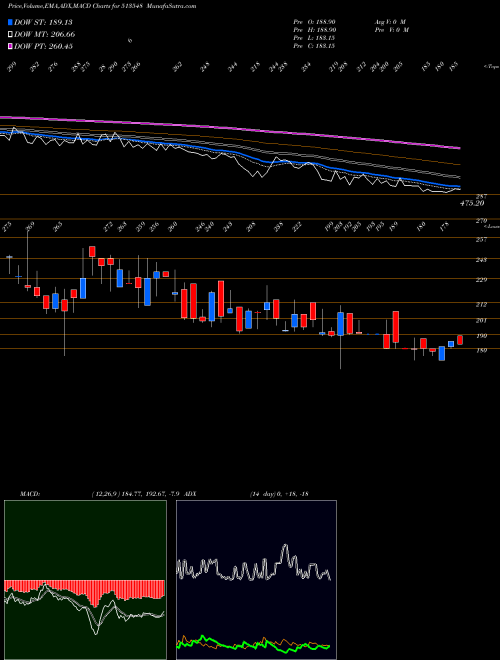Select the 'DOW PT: 260.45' legend text
This screenshot has height=660, width=500.
43,46
